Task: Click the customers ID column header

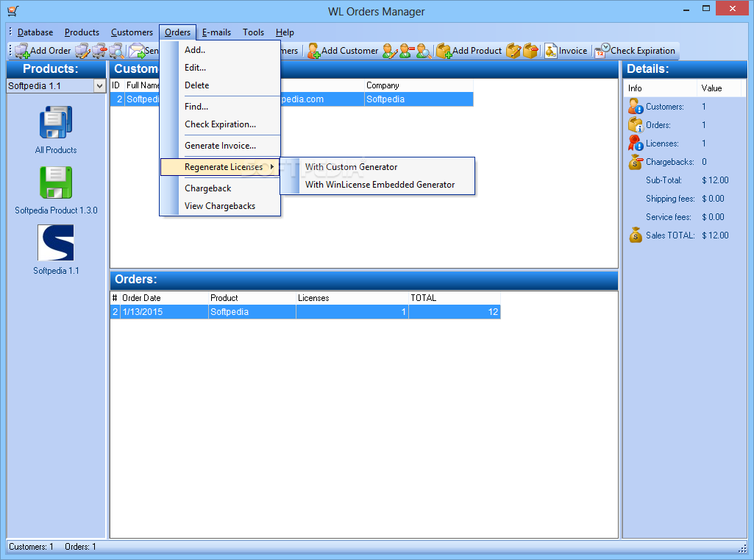Action: (117, 85)
